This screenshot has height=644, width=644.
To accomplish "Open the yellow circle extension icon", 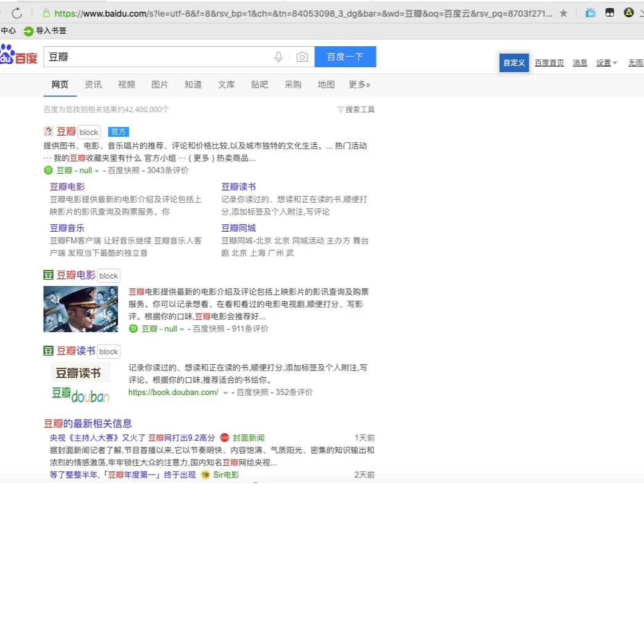I will pyautogui.click(x=629, y=13).
